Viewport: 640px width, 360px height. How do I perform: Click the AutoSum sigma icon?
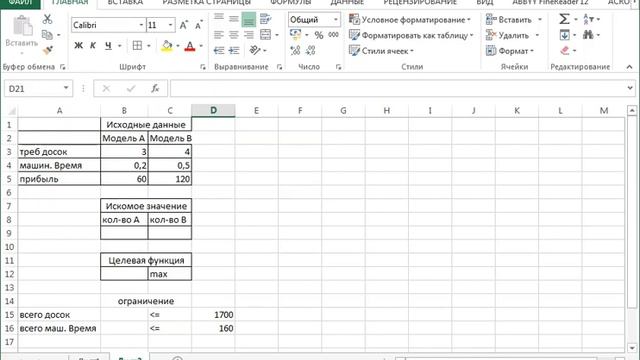[564, 19]
